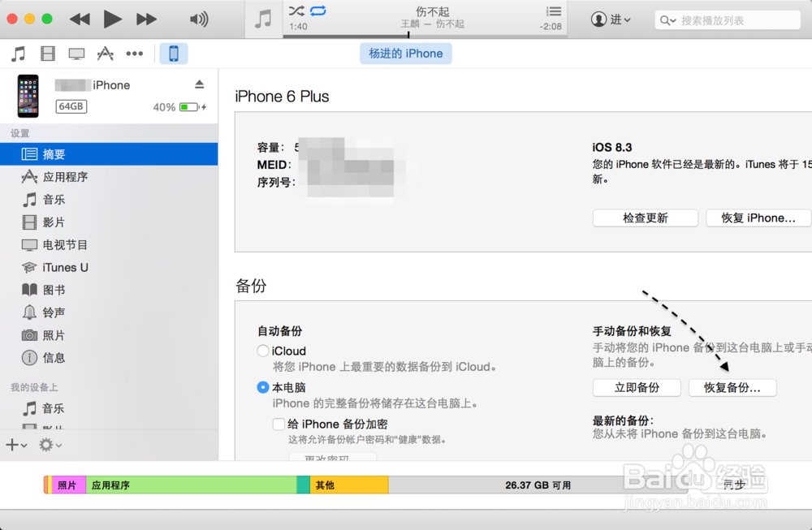The image size is (812, 530).
Task: Click the 检查更新 button
Action: point(646,218)
